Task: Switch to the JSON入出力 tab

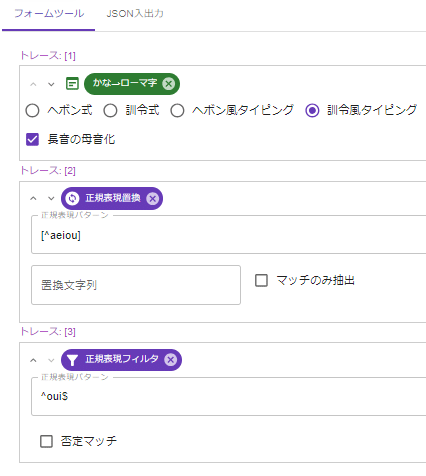Action: tap(135, 14)
